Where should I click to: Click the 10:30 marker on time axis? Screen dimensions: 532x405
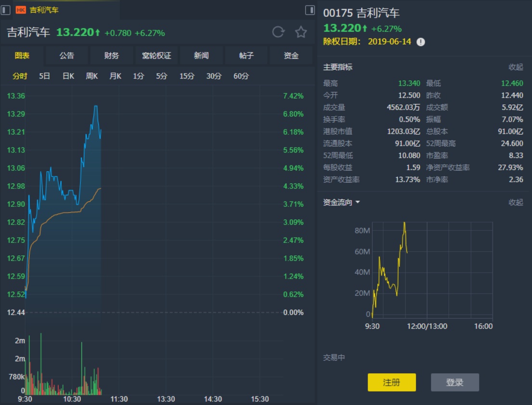72,399
